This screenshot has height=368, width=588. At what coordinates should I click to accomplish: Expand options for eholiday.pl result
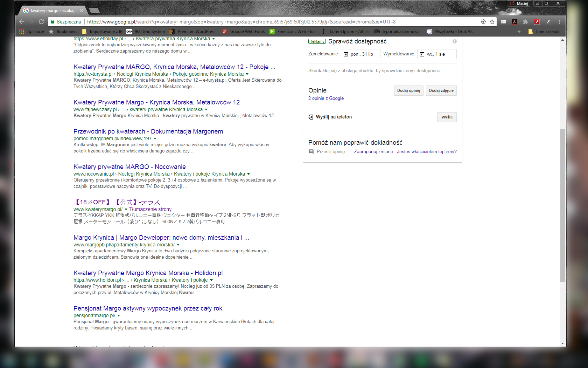[213, 39]
